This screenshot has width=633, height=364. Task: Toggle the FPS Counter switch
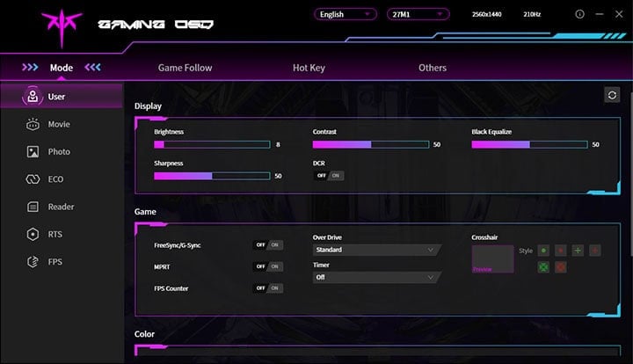[268, 288]
